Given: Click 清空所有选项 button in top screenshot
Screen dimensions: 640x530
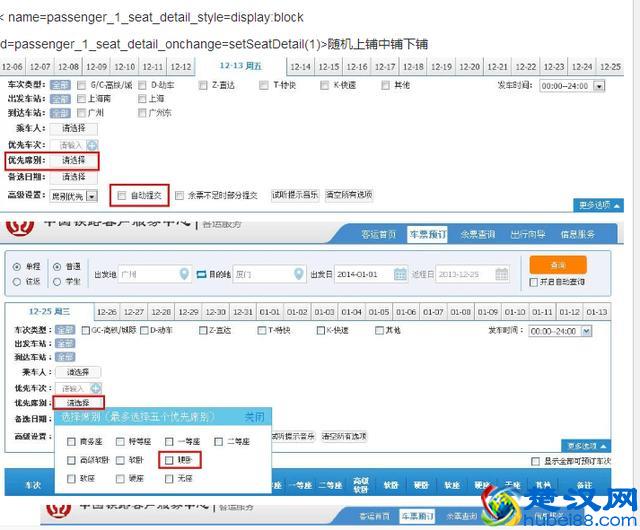Looking at the screenshot, I should click(x=349, y=195).
